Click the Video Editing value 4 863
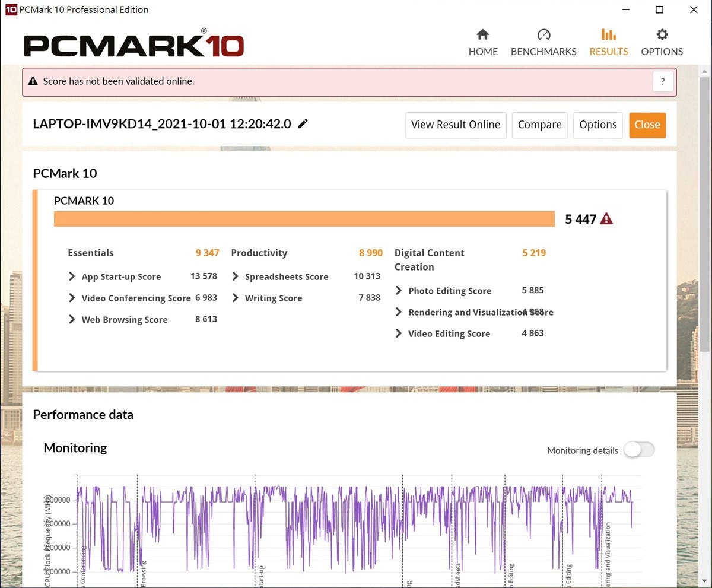This screenshot has height=588, width=712. [533, 333]
